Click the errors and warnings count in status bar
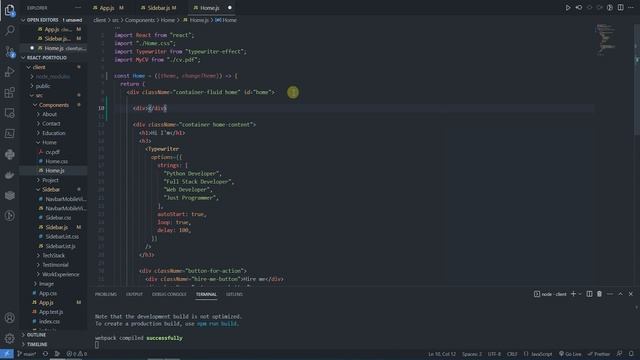 (77, 354)
